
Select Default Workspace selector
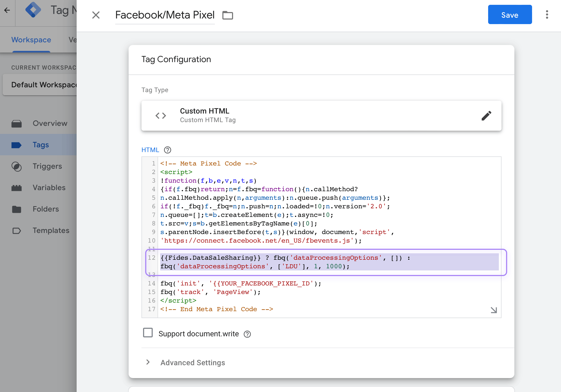tap(40, 85)
